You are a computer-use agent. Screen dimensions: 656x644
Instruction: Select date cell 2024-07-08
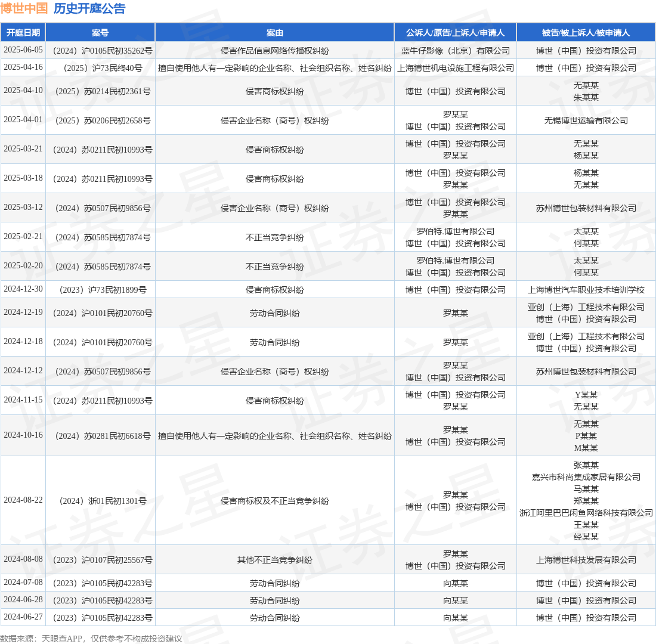(23, 583)
